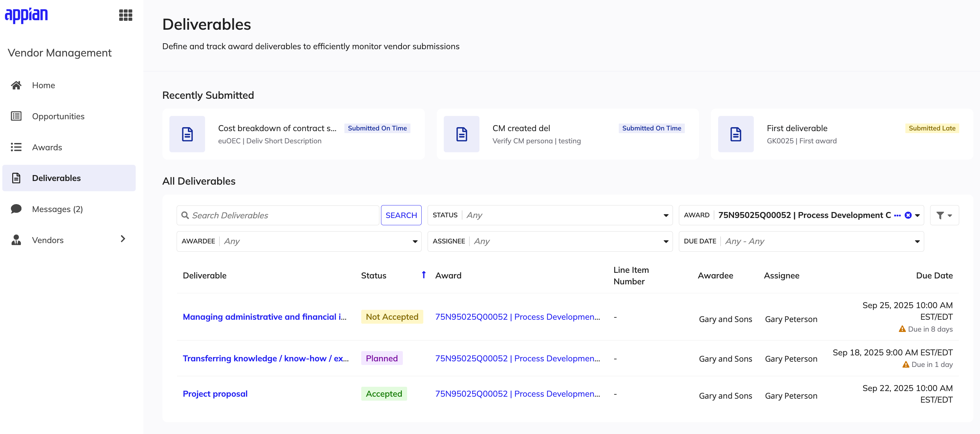Image resolution: width=980 pixels, height=434 pixels.
Task: Click the Status column sort arrow
Action: click(423, 274)
